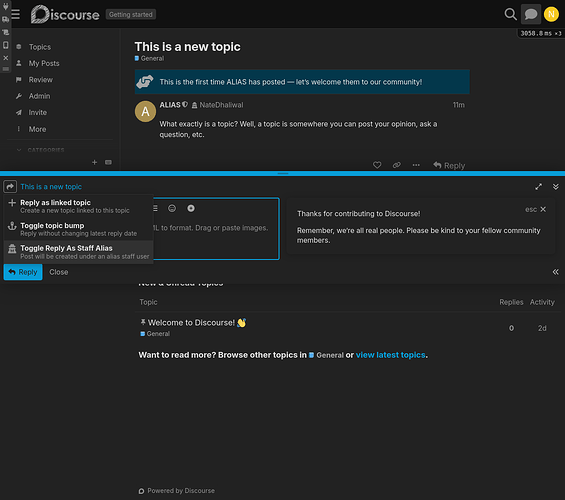Click the composer resize grippie bar
The width and height of the screenshot is (565, 500).
click(283, 174)
